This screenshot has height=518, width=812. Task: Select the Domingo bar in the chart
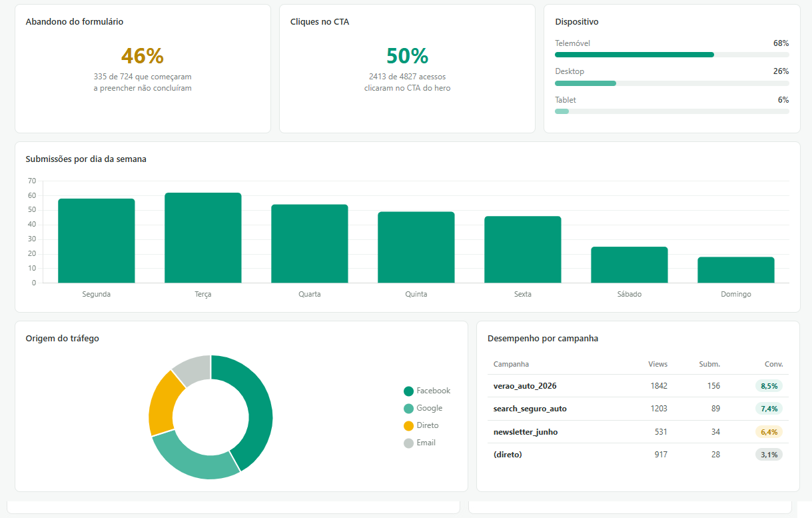point(736,270)
